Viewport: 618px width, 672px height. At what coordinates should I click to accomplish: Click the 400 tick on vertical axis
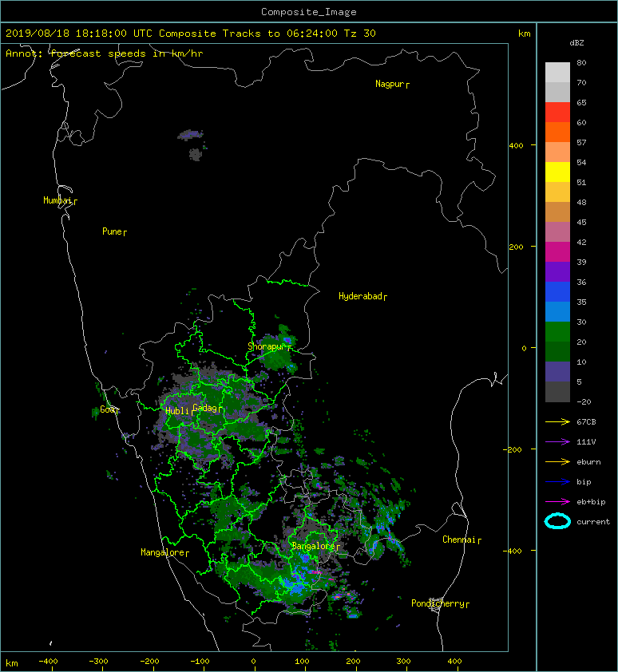516,146
